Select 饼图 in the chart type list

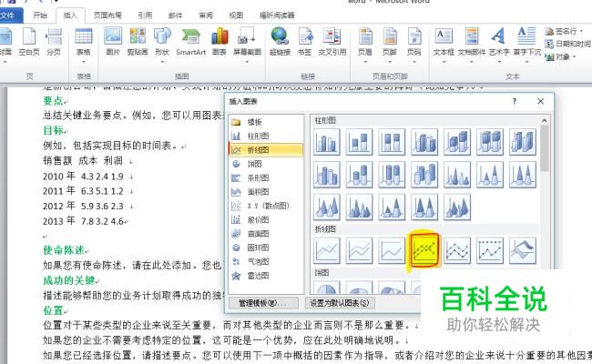coord(266,164)
